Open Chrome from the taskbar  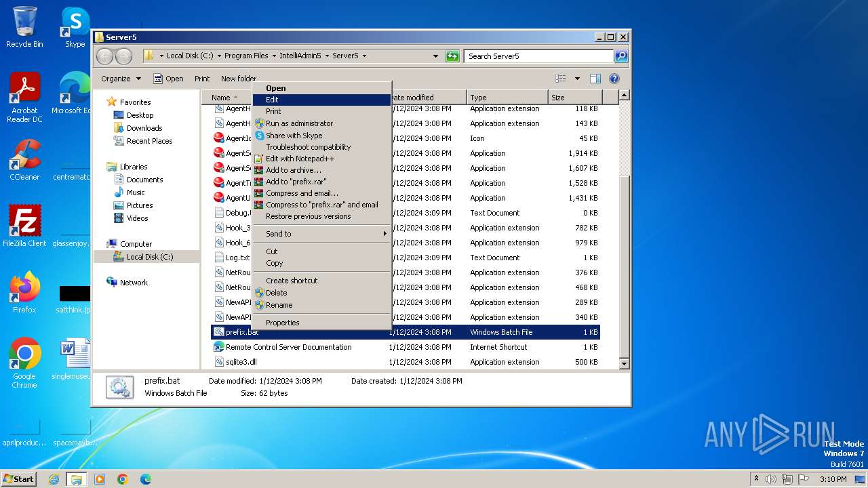click(x=123, y=479)
